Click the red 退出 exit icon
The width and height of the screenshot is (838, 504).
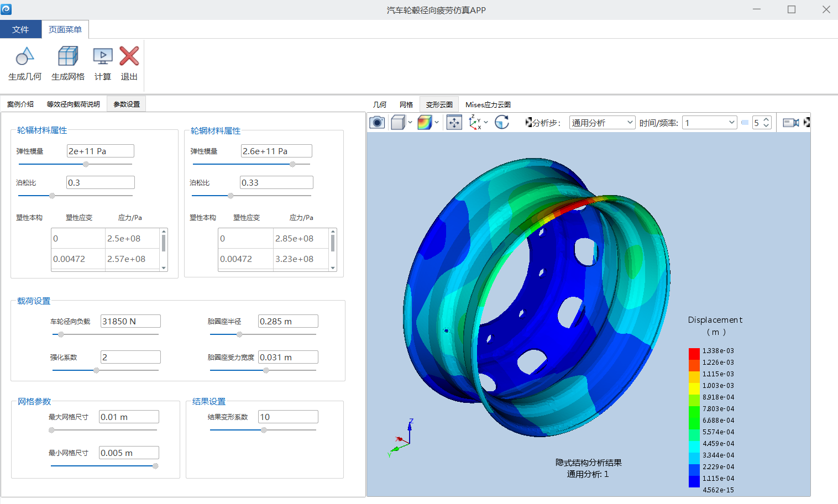click(x=129, y=56)
